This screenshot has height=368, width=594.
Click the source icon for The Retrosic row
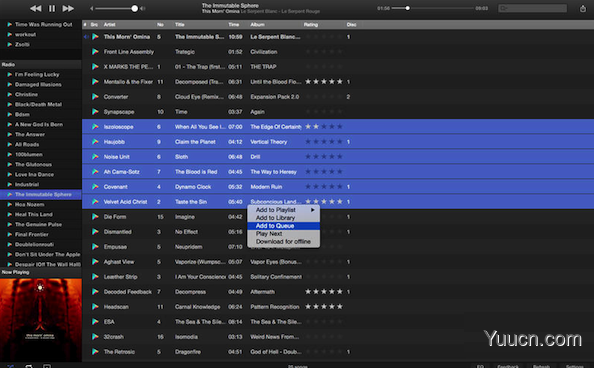[95, 352]
